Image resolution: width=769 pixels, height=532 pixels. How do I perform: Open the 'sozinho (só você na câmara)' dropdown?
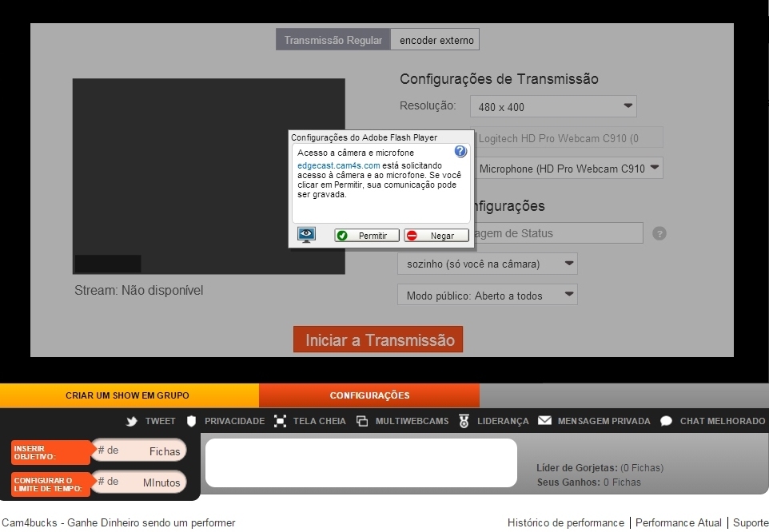coord(487,264)
